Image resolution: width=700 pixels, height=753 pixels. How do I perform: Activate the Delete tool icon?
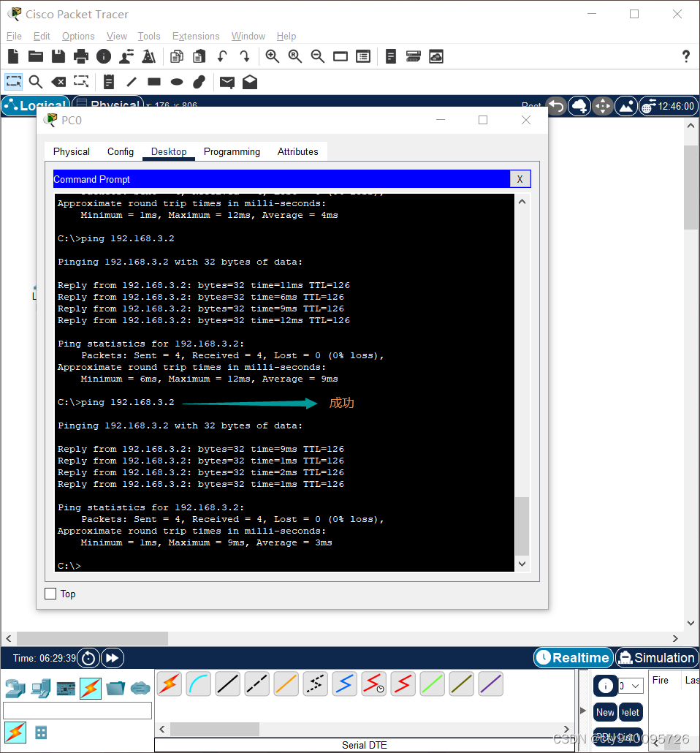(58, 82)
